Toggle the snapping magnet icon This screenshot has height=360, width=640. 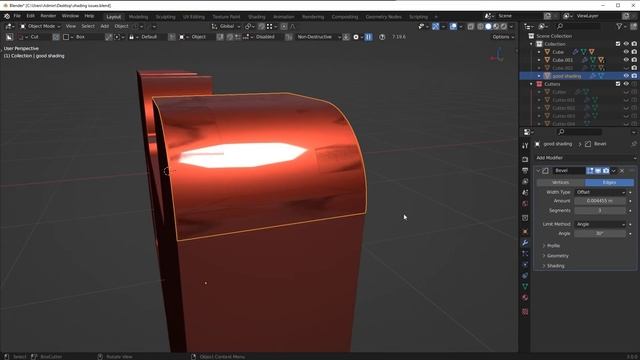(x=261, y=26)
